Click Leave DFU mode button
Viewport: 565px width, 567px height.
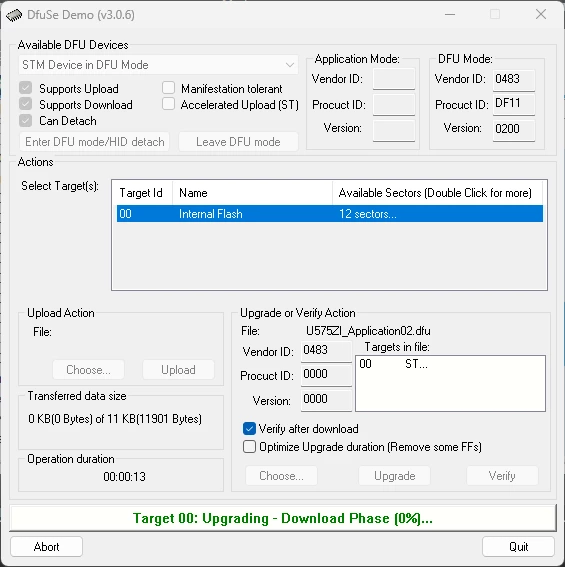(x=238, y=142)
